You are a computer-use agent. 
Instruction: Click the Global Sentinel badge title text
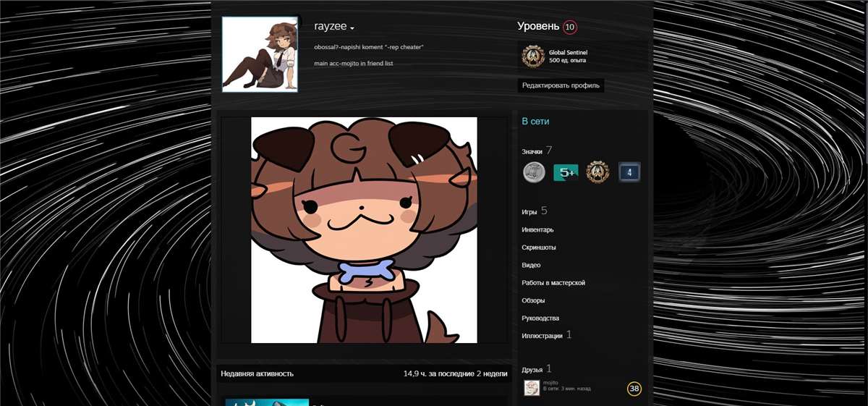click(568, 53)
